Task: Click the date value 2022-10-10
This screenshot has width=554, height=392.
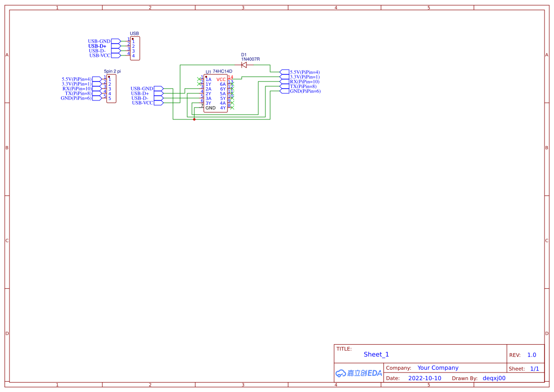Action: pyautogui.click(x=425, y=378)
